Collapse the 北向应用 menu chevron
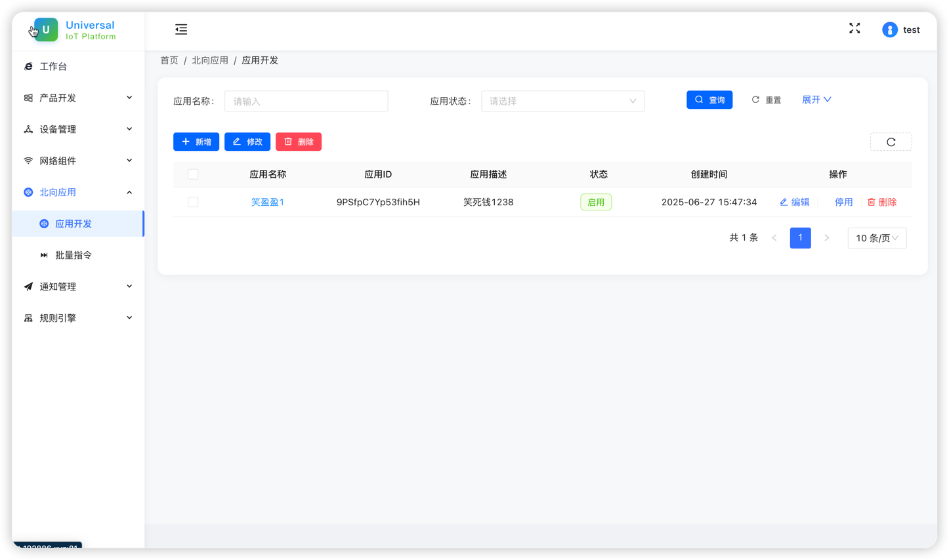 pos(129,192)
